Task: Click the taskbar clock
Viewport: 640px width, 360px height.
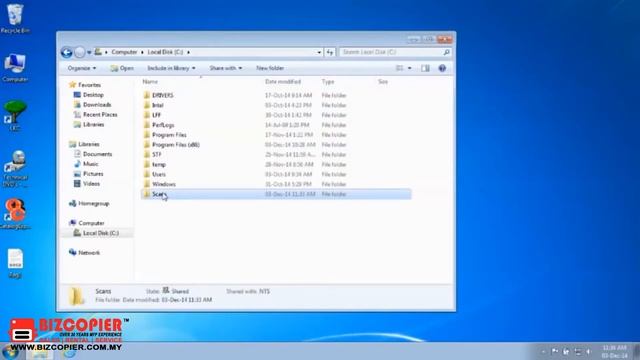Action: pyautogui.click(x=614, y=351)
